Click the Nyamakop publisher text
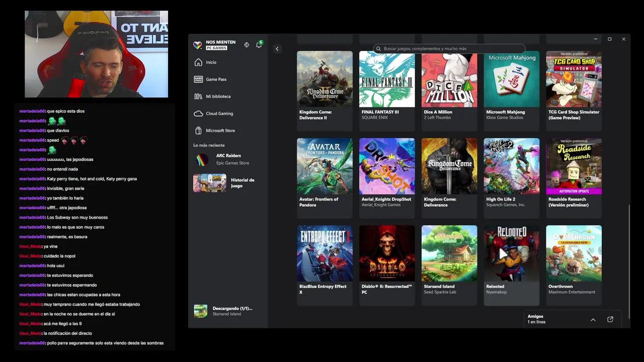The height and width of the screenshot is (362, 644). click(497, 292)
